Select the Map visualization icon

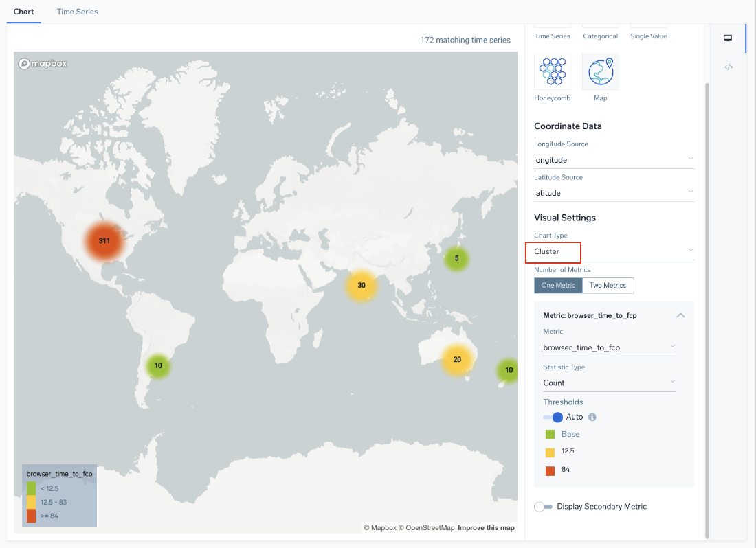pos(600,72)
